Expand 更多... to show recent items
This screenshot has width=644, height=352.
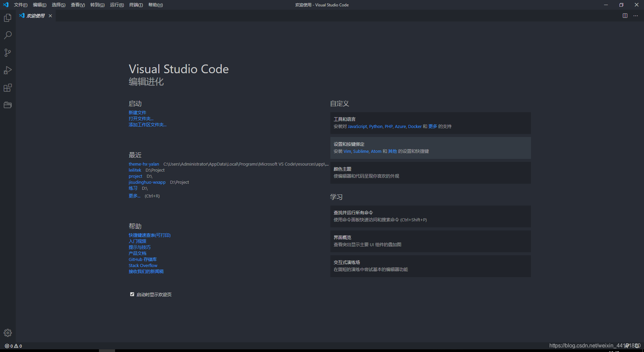134,196
